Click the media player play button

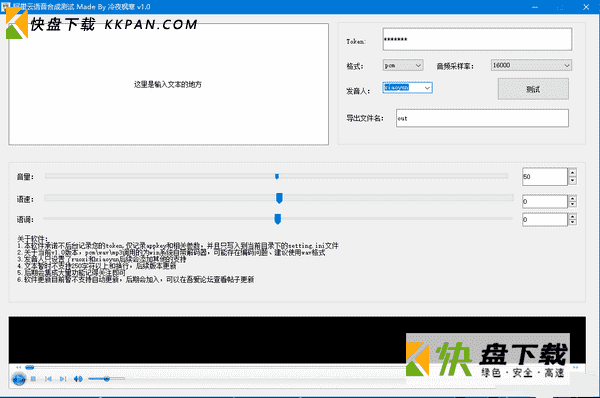[19, 379]
